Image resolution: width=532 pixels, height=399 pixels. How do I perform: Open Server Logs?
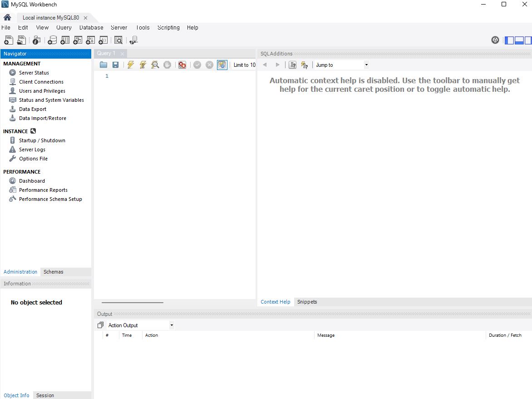tap(32, 150)
